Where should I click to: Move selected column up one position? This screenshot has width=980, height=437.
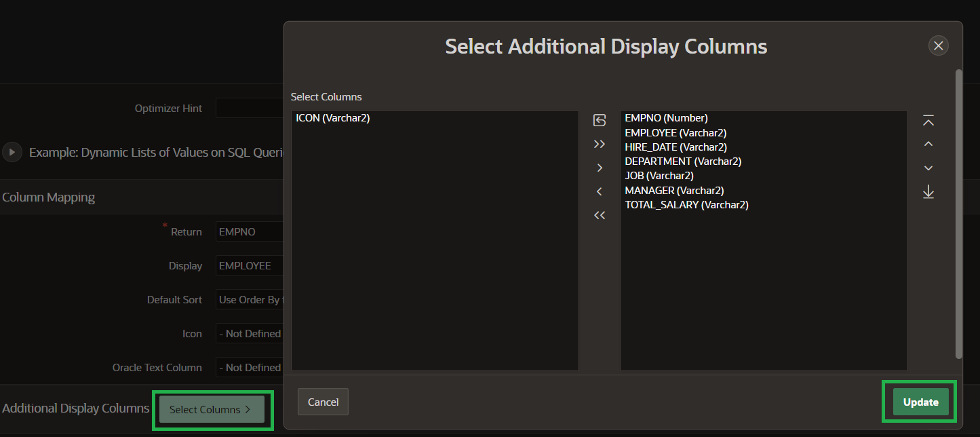[x=928, y=143]
